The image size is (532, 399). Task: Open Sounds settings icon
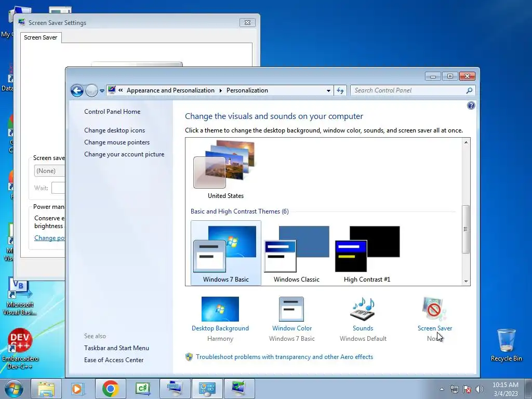point(363,309)
